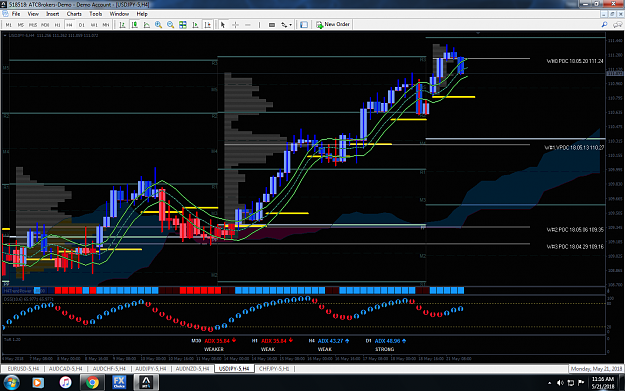This screenshot has height=391, width=625.
Task: Switch to AUDJPY-5,H4 chart tab
Action: click(151, 369)
